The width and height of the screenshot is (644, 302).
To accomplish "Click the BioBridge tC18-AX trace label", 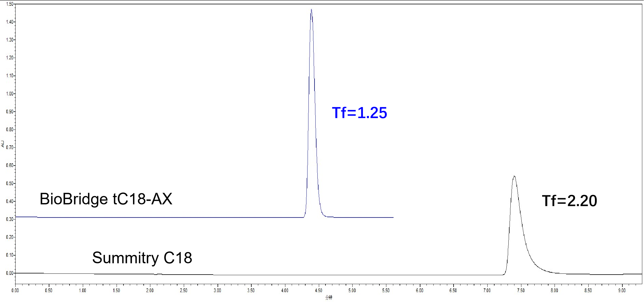I will (x=106, y=199).
